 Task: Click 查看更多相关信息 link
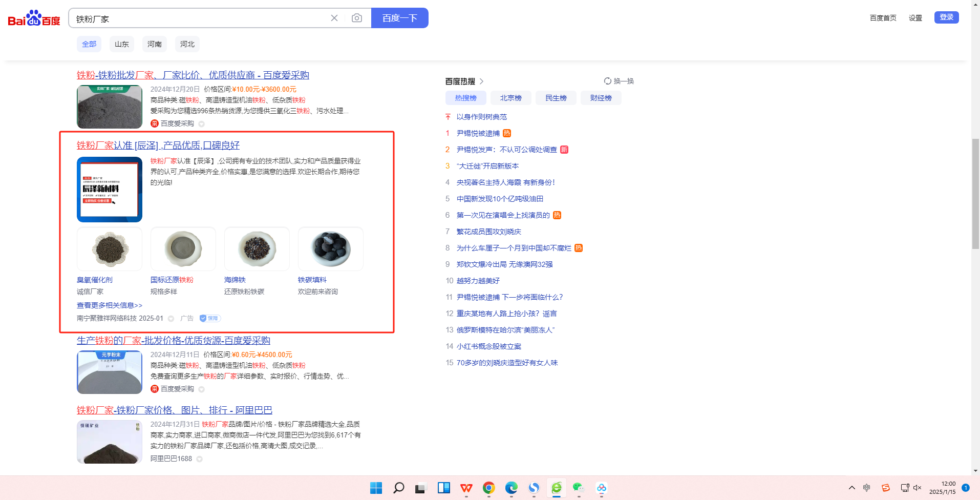(x=110, y=305)
